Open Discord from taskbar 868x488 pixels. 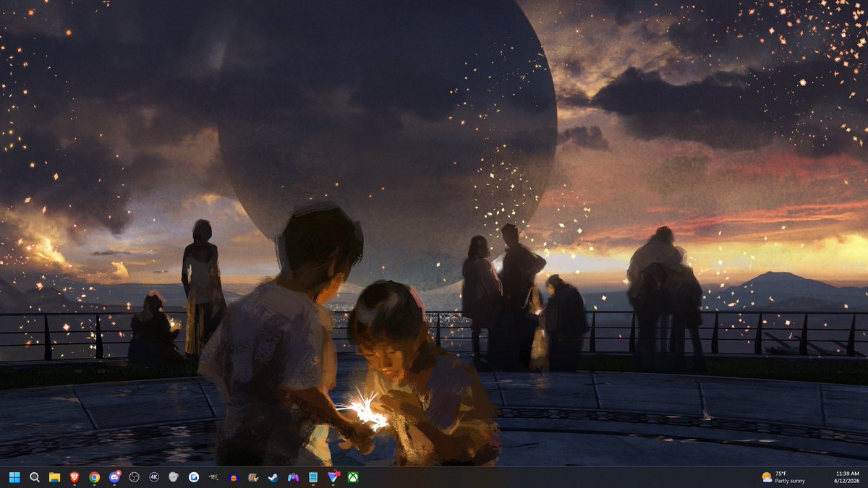point(114,477)
